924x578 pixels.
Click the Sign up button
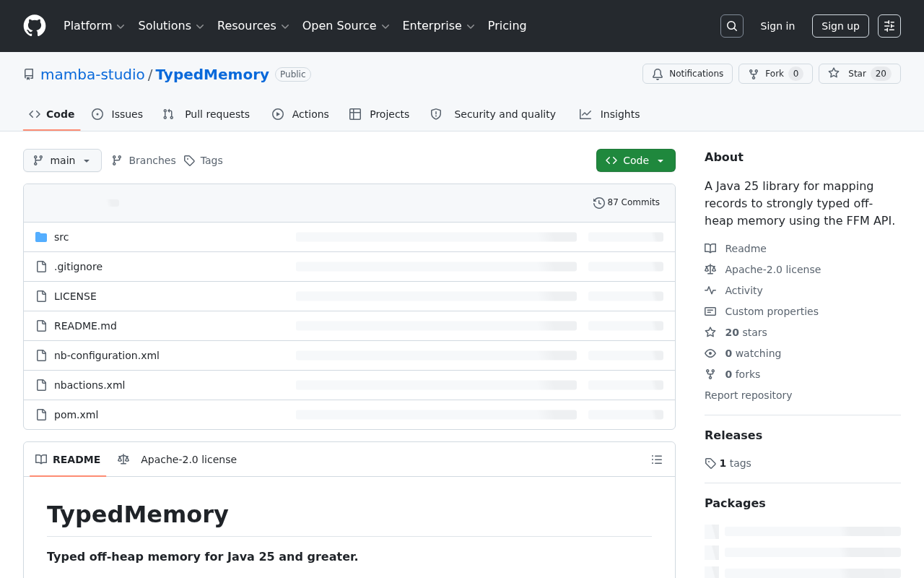click(840, 26)
